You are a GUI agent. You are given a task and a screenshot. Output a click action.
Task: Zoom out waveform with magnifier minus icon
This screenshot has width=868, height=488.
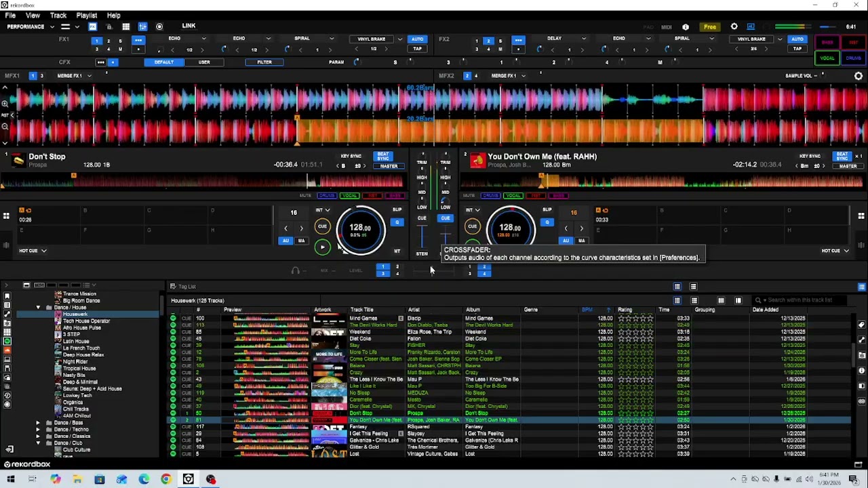pyautogui.click(x=5, y=126)
